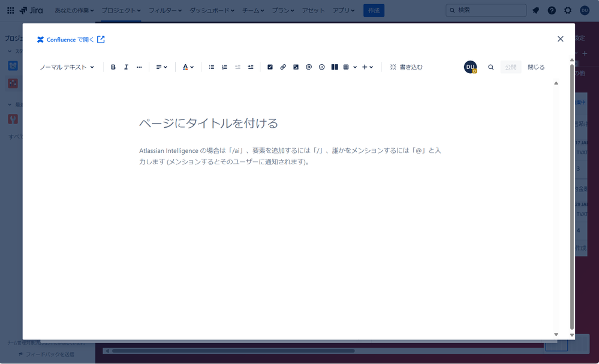
Task: Insert an @ mention
Action: 309,67
